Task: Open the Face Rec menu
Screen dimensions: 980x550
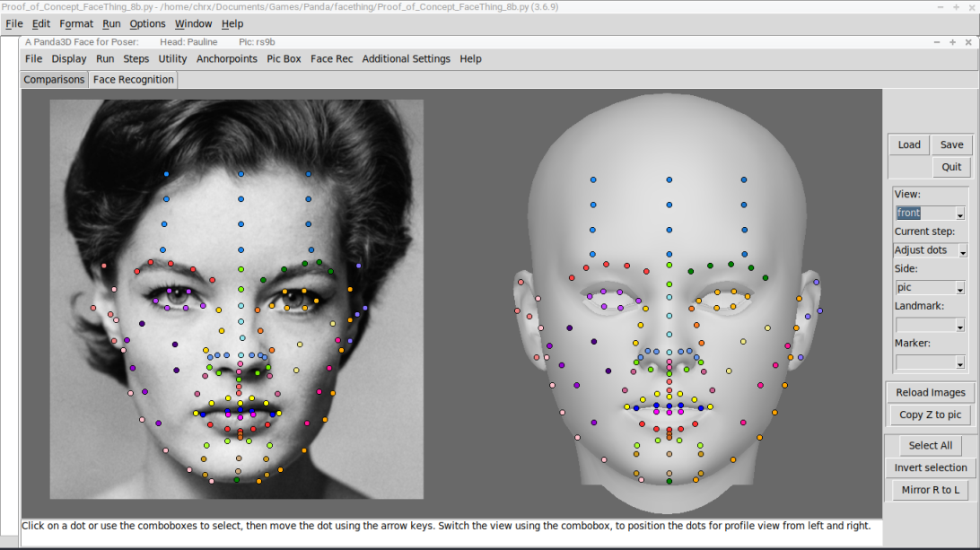Action: tap(331, 58)
